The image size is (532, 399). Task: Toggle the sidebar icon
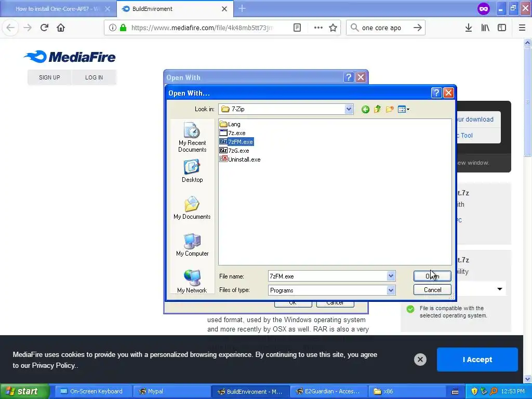tap(502, 28)
